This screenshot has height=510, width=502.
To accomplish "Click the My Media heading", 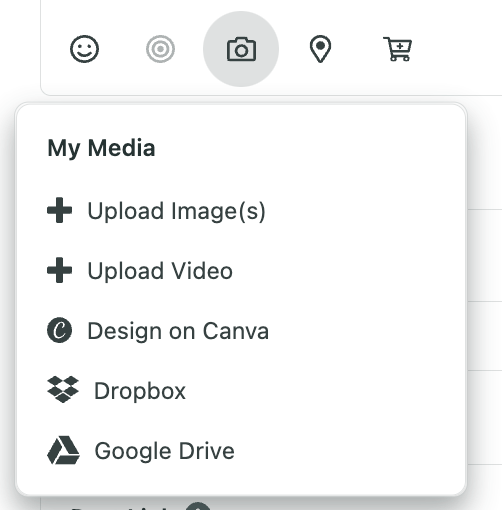I will [101, 148].
